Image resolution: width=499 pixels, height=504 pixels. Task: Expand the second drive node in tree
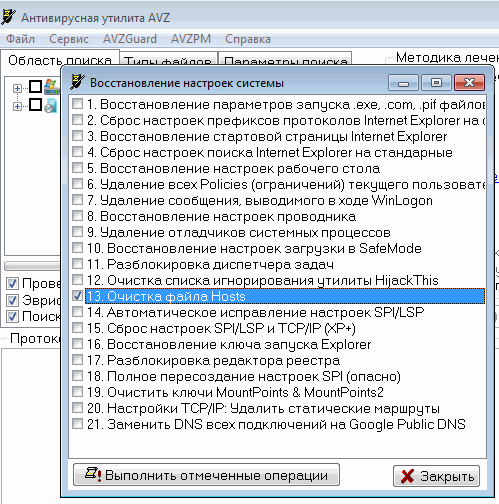click(17, 106)
